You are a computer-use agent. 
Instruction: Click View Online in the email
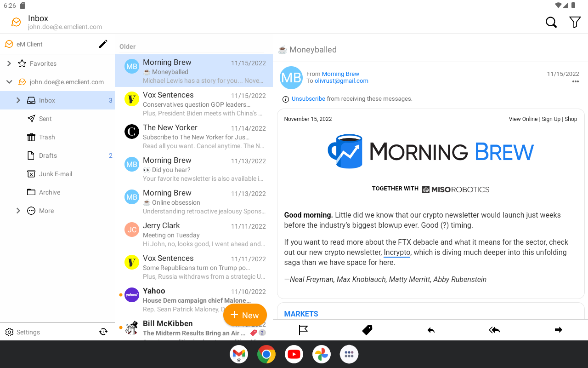click(x=523, y=119)
